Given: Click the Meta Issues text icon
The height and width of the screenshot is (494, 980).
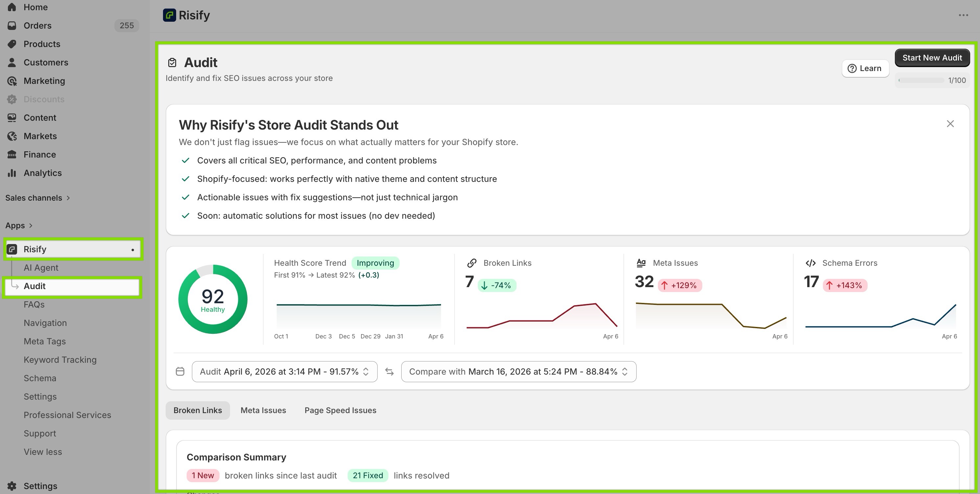Looking at the screenshot, I should click(641, 263).
